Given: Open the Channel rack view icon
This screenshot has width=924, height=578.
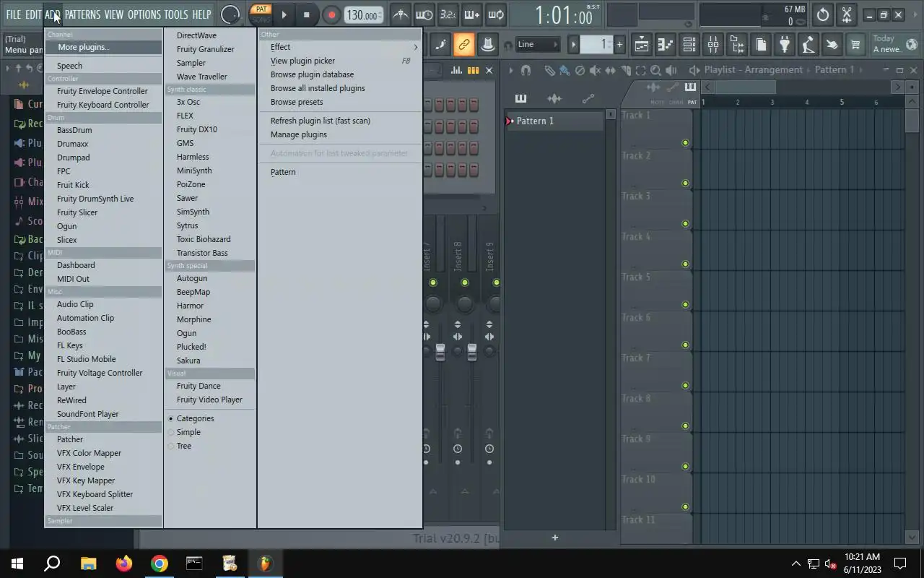Looking at the screenshot, I should [x=689, y=45].
